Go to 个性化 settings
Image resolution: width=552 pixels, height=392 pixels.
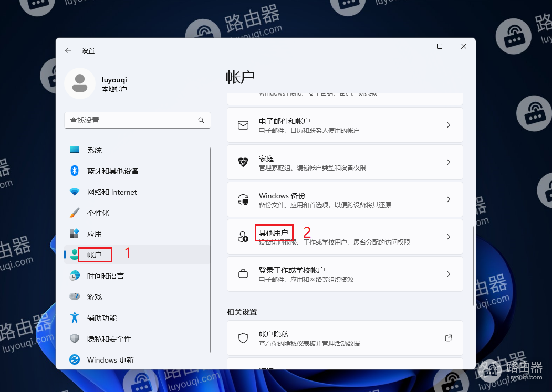pyautogui.click(x=137, y=213)
